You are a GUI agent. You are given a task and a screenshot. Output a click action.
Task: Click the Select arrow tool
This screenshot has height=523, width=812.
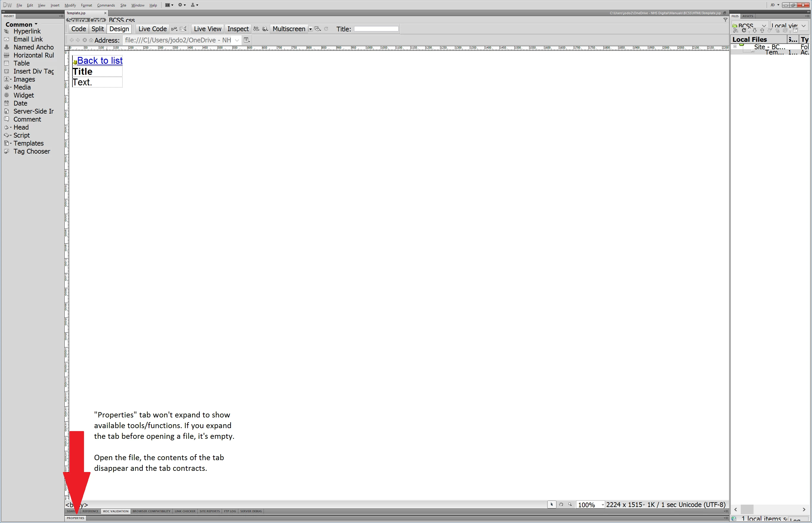click(x=551, y=504)
